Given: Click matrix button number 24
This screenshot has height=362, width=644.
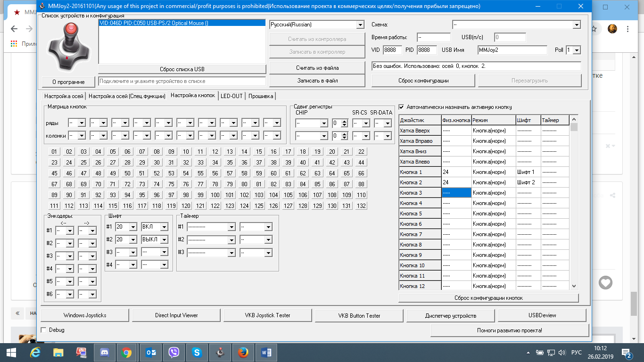Looking at the screenshot, I should pos(69,163).
